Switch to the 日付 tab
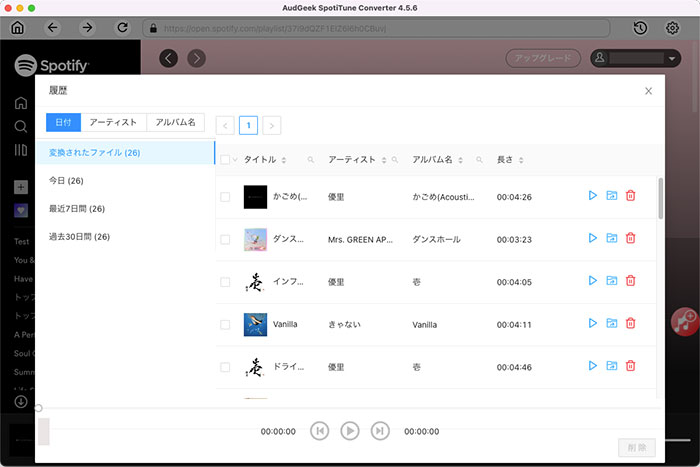Viewport: 700px width, 467px height. tap(63, 122)
